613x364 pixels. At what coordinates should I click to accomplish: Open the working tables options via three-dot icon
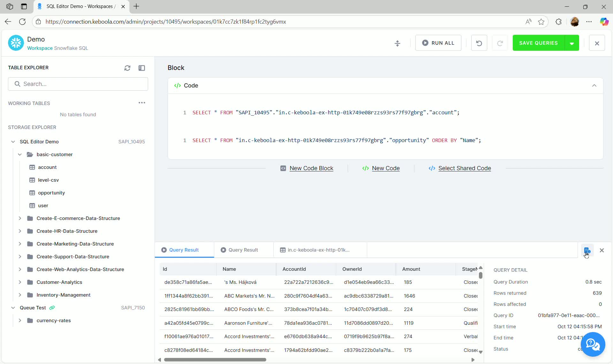[x=142, y=102]
